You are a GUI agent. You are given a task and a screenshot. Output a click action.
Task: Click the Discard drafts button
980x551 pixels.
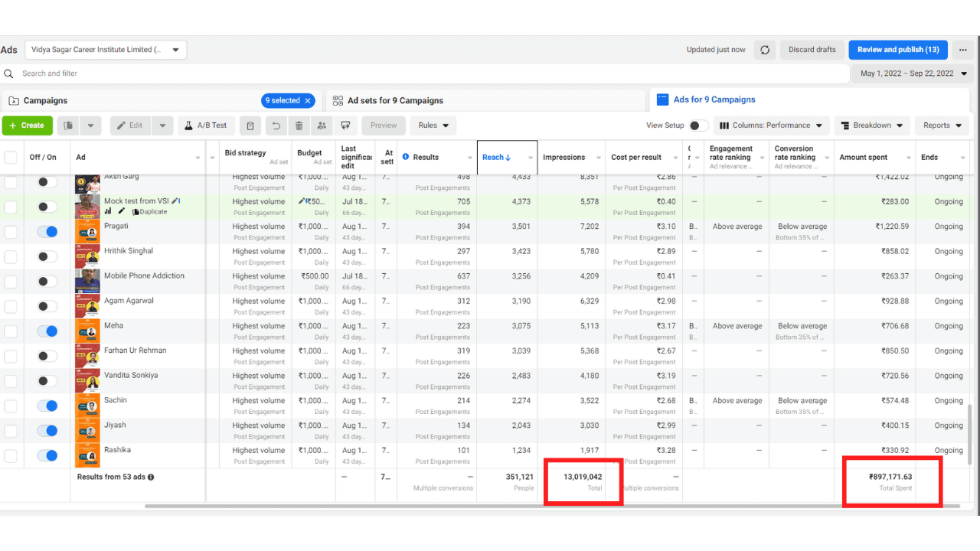[x=812, y=50]
